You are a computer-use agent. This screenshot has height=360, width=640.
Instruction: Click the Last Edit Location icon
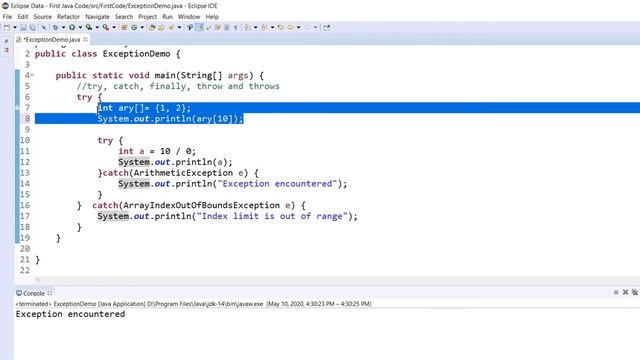point(281,27)
